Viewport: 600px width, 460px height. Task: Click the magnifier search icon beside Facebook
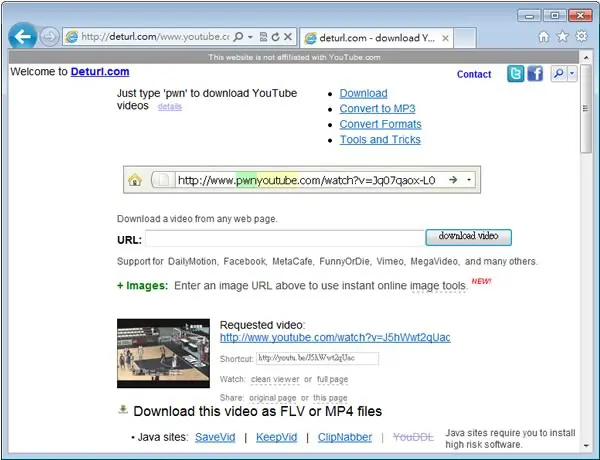559,73
